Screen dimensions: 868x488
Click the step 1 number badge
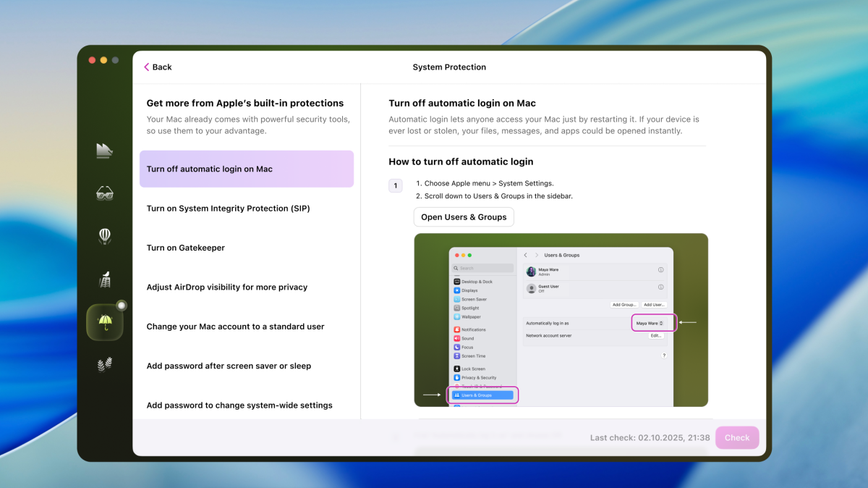[x=396, y=186]
